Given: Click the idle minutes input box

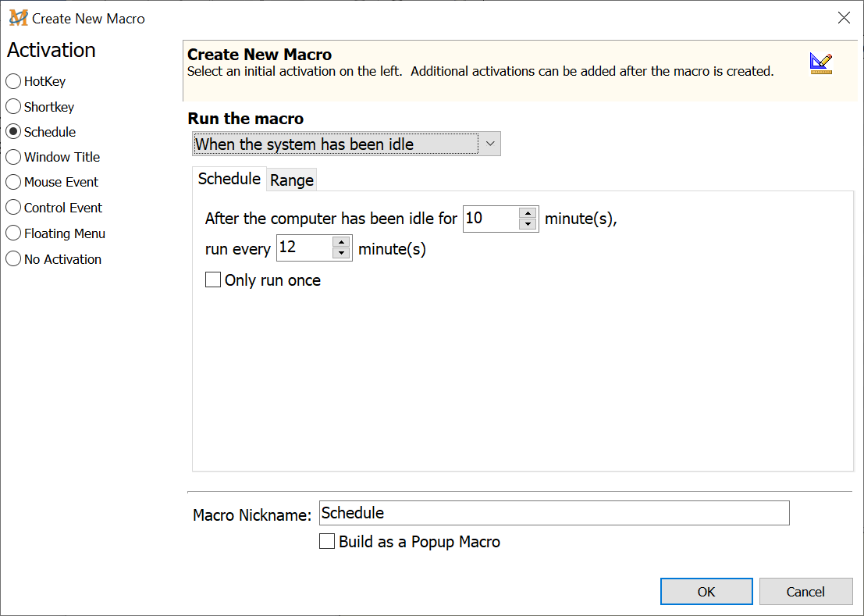Looking at the screenshot, I should 491,219.
